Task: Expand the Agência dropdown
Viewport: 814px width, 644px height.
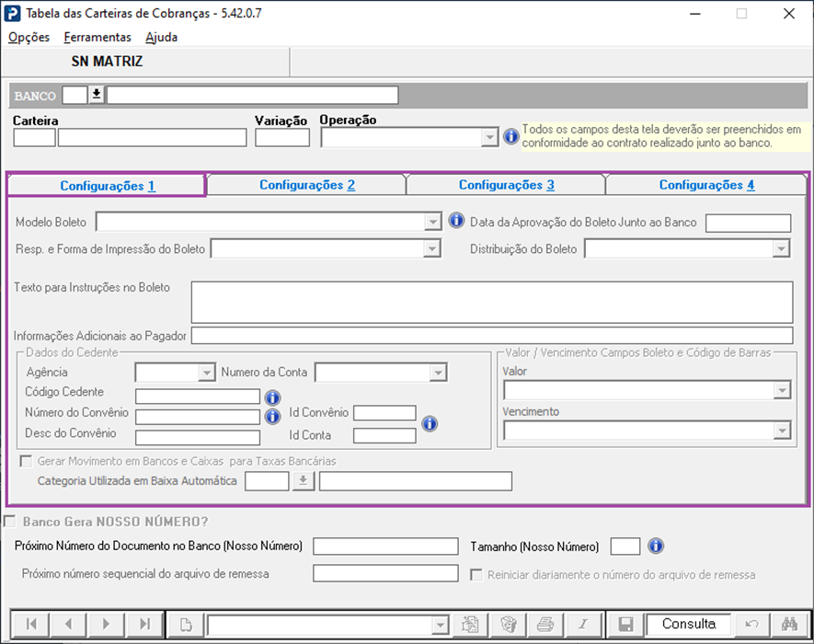Action: point(207,373)
